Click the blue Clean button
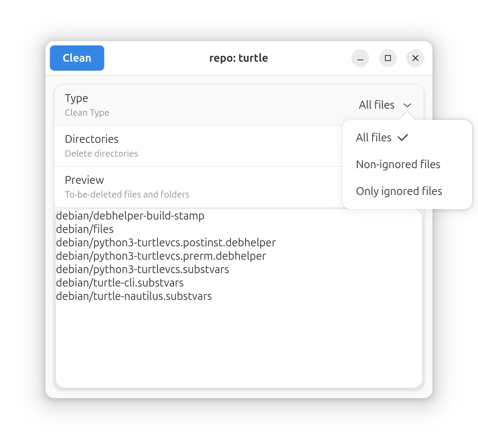Screen dimensions: 478x448 click(77, 58)
